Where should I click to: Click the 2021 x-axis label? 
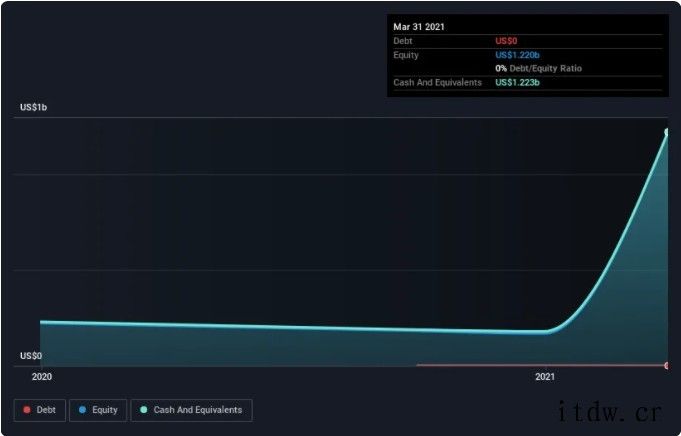pos(545,377)
